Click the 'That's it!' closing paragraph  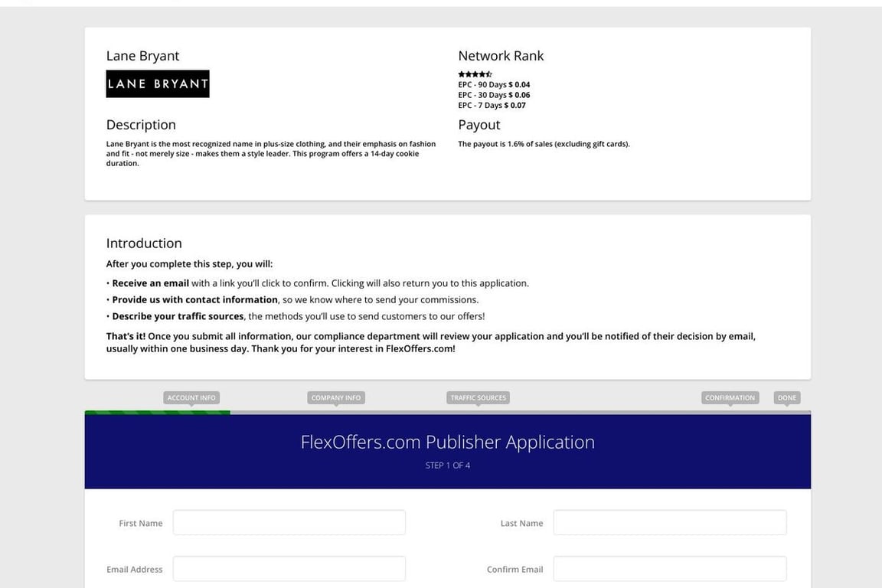pos(431,342)
